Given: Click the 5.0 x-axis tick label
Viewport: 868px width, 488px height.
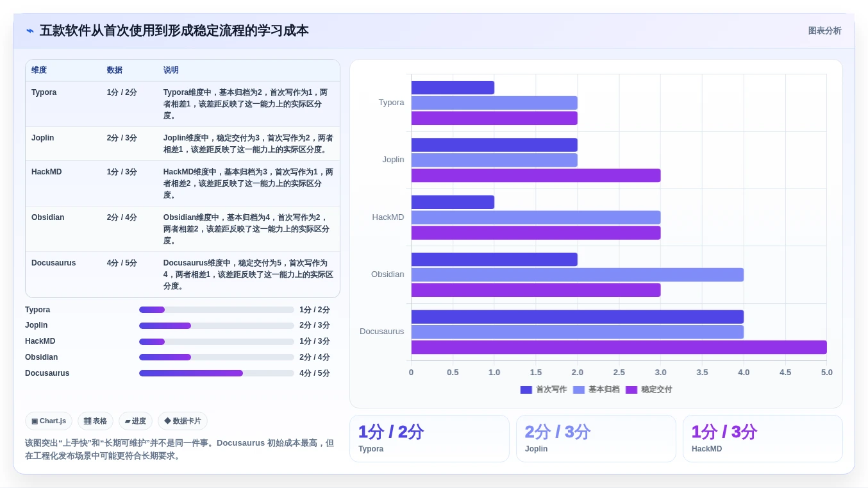Looking at the screenshot, I should pyautogui.click(x=827, y=373).
